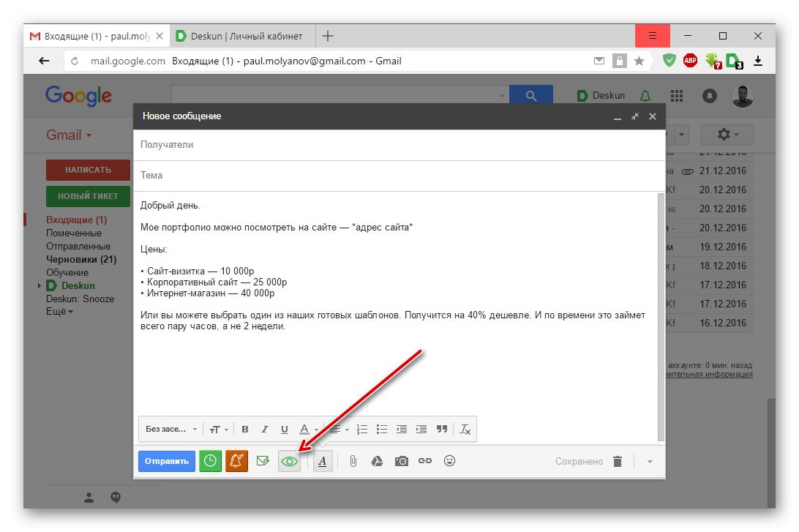This screenshot has height=532, width=799.
Task: Insert a photo using the camera icon
Action: [x=401, y=461]
